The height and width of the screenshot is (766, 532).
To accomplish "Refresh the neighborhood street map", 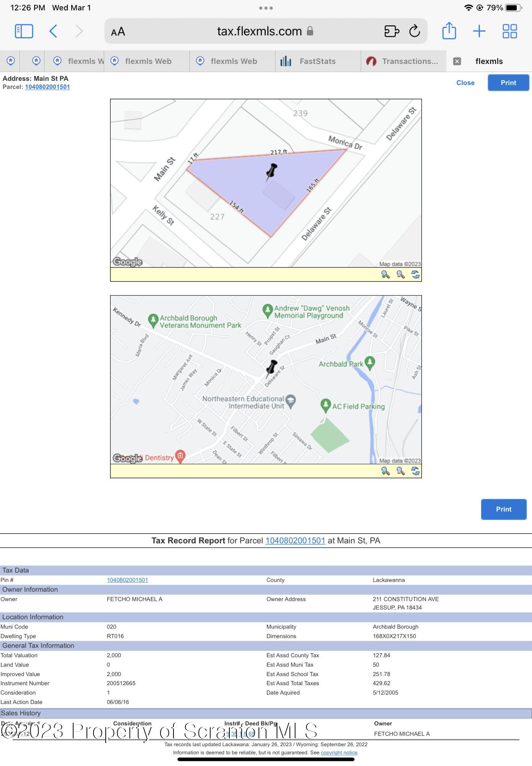I will click(415, 471).
